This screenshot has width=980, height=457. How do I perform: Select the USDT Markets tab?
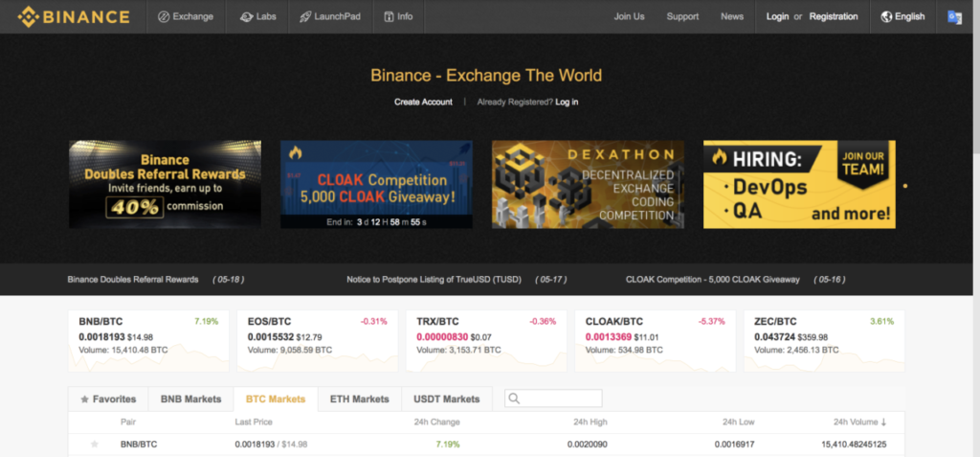446,399
